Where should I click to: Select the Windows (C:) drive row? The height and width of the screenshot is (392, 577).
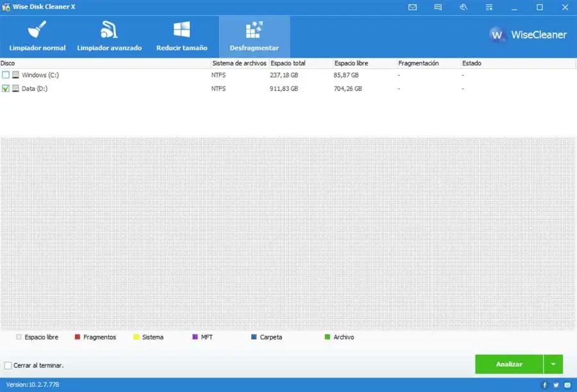click(x=288, y=75)
